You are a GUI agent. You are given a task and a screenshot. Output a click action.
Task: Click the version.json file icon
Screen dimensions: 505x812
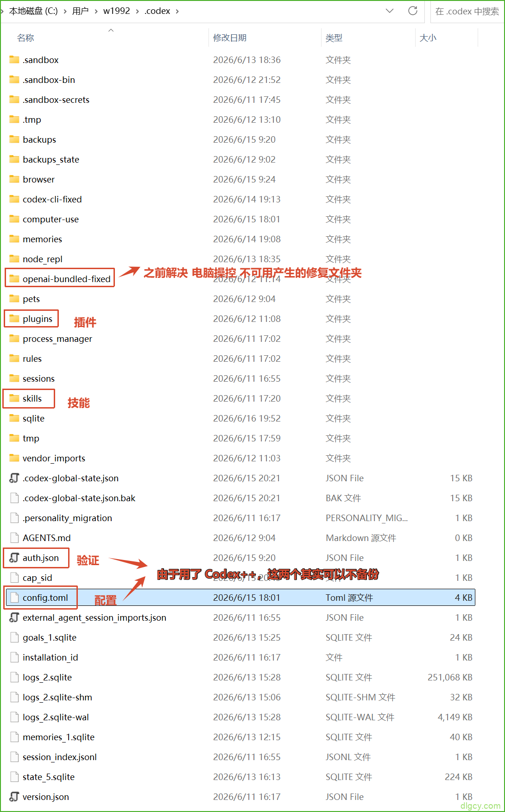14,797
